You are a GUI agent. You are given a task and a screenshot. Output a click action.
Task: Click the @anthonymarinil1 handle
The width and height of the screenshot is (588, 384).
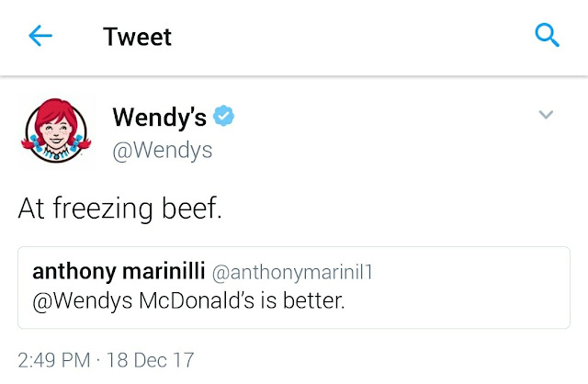pyautogui.click(x=292, y=272)
